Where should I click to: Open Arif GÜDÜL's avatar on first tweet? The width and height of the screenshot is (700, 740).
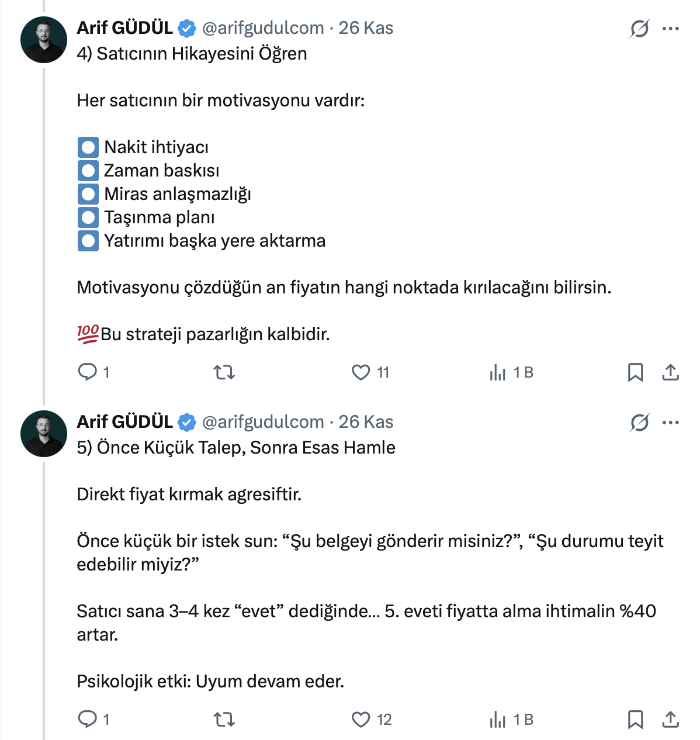click(44, 40)
